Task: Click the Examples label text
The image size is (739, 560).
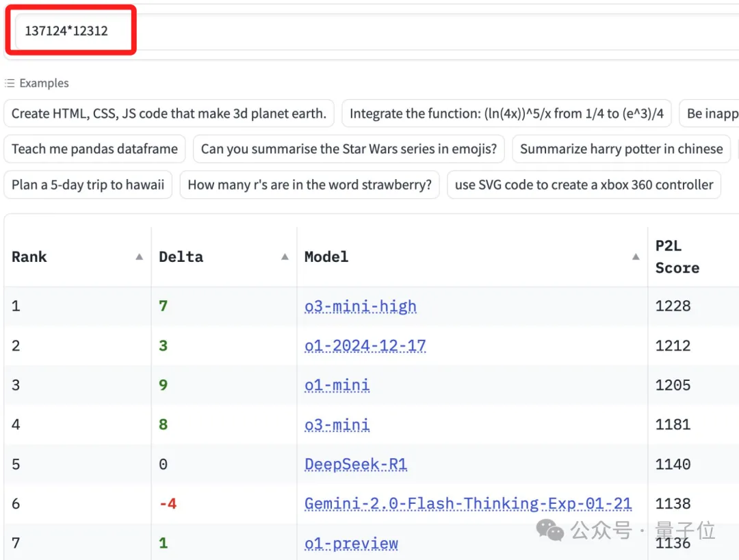Action: click(x=44, y=83)
